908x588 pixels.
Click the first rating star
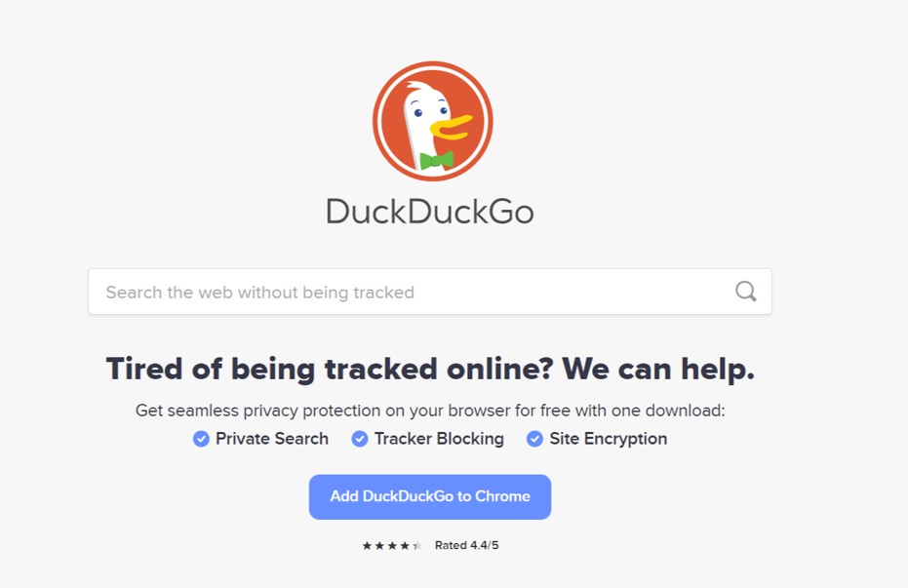[367, 545]
